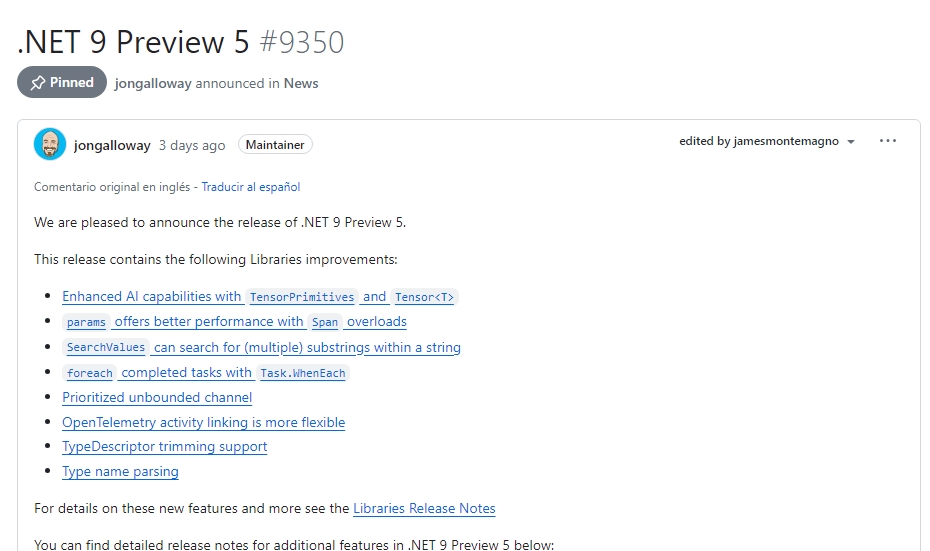Open the Libraries Release Notes link
Viewport: 930px width, 551px height.
click(x=424, y=508)
